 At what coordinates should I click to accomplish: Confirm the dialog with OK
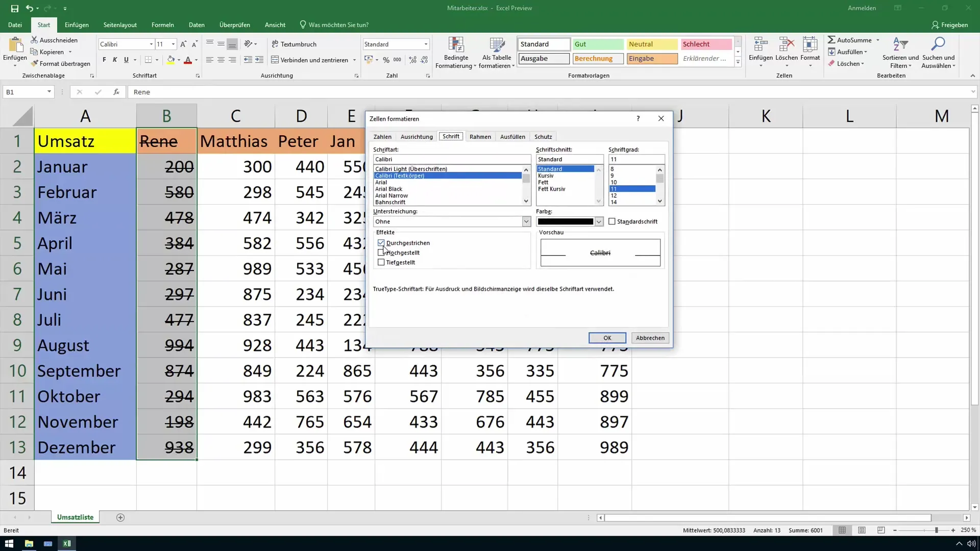click(607, 338)
